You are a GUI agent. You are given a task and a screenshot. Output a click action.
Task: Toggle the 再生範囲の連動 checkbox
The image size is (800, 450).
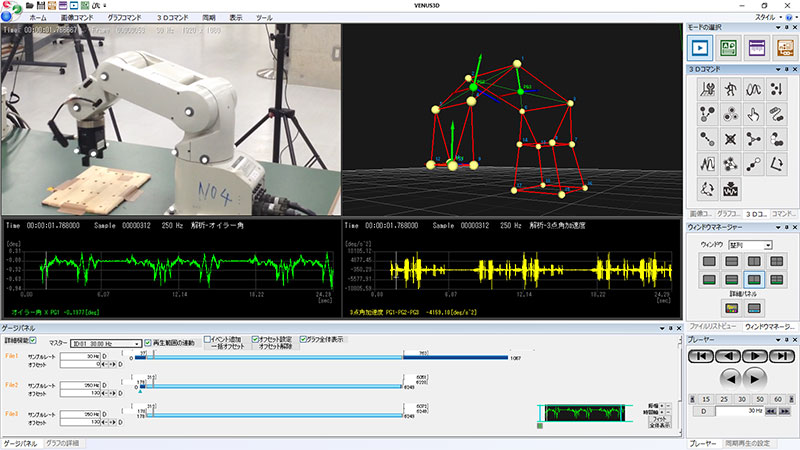tap(147, 341)
